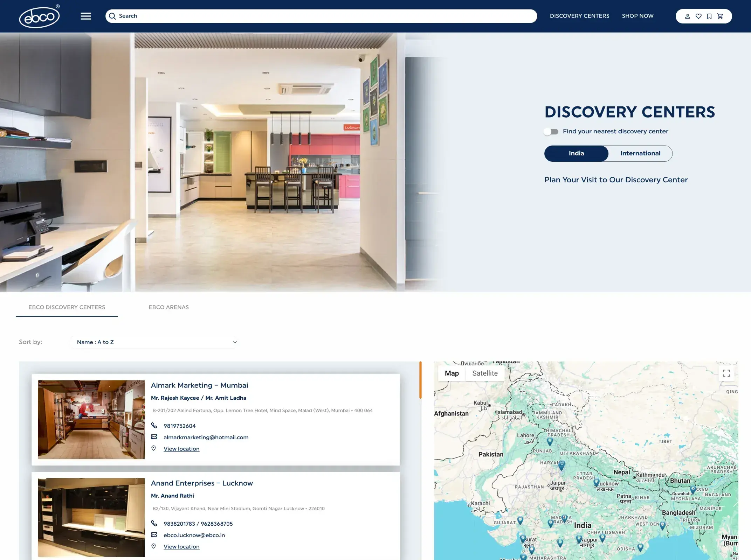The width and height of the screenshot is (751, 560).
Task: Open Anand Enterprises showroom thumbnail
Action: [x=91, y=517]
